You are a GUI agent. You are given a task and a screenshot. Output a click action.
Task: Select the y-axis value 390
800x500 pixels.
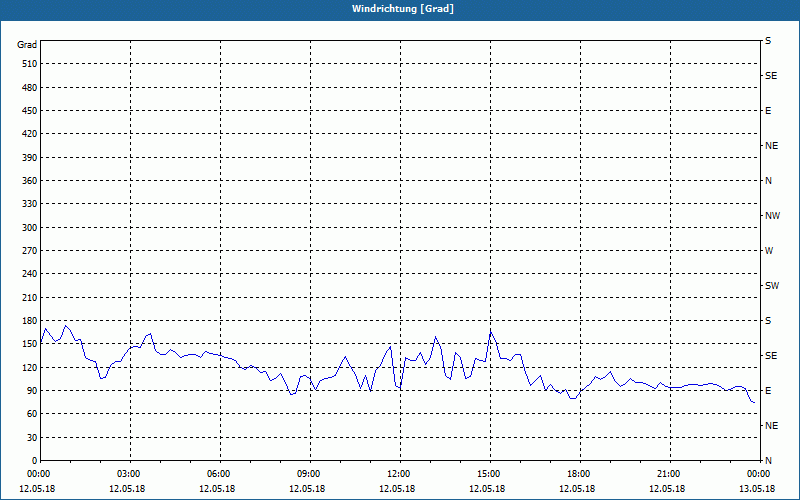coord(30,158)
